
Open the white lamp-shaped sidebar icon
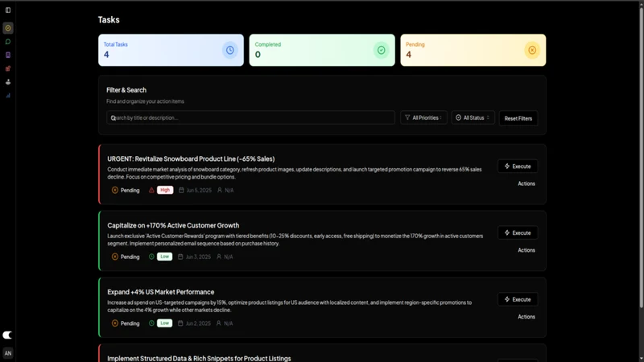click(x=8, y=82)
